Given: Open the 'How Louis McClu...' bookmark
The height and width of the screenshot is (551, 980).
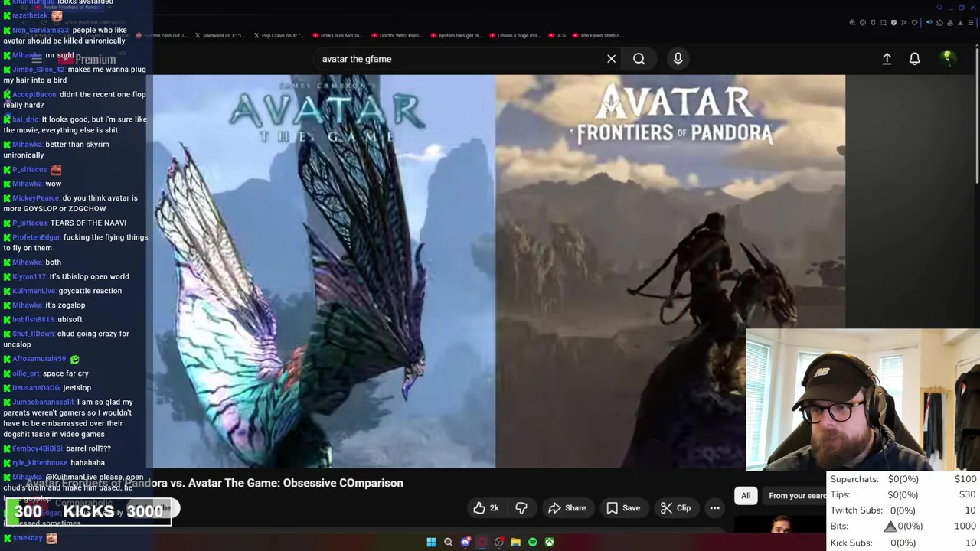Looking at the screenshot, I should point(337,35).
